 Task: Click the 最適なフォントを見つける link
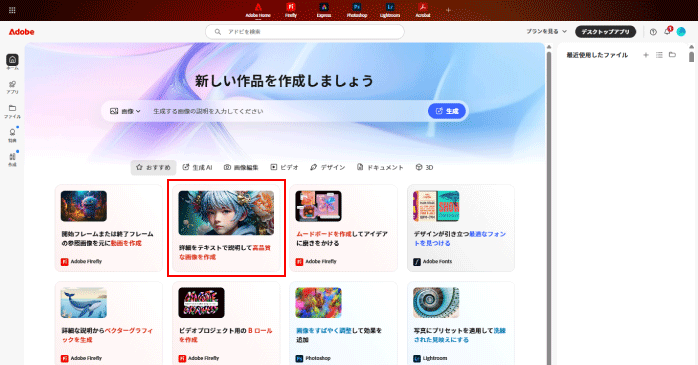(460, 239)
